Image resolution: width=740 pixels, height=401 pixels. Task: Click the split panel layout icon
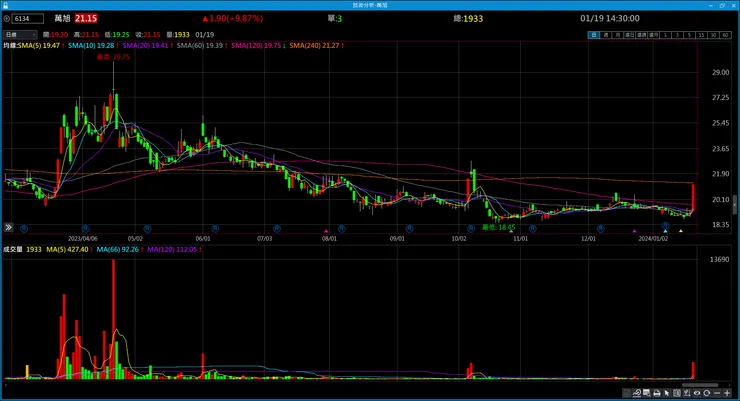(x=677, y=393)
